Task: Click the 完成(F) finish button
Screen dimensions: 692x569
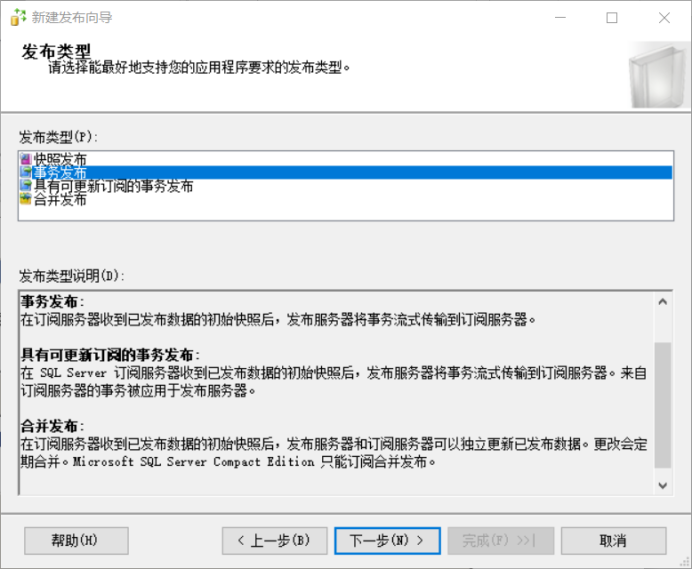Action: click(500, 541)
